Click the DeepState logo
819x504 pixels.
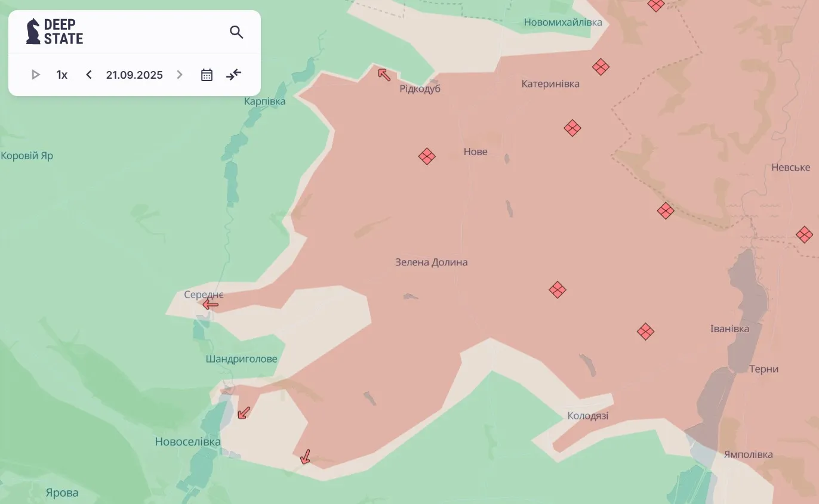tap(54, 32)
